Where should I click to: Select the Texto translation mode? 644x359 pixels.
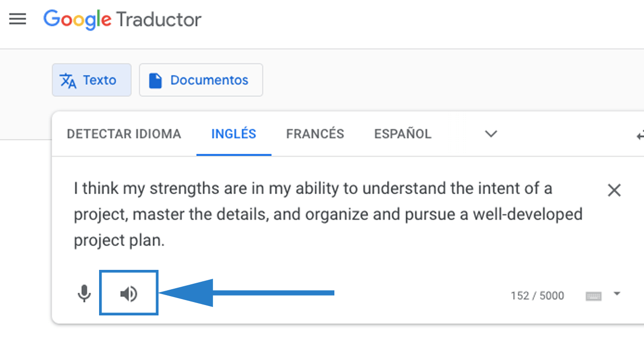(92, 80)
